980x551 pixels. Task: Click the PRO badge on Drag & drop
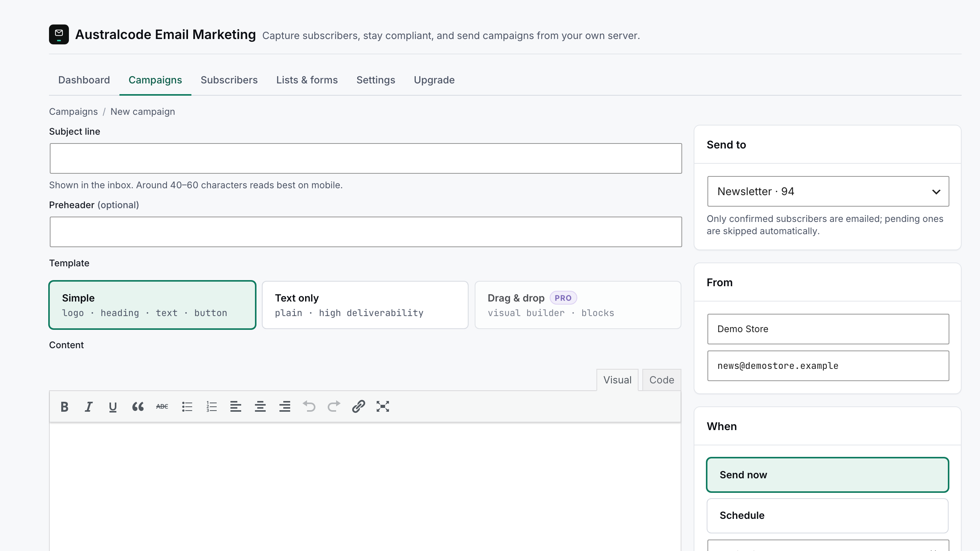point(563,298)
